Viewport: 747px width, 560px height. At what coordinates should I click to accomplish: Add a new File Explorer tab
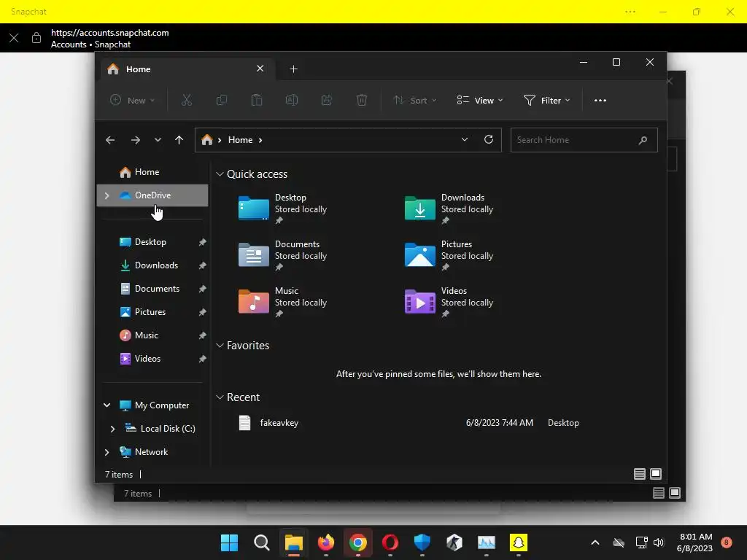pyautogui.click(x=293, y=69)
